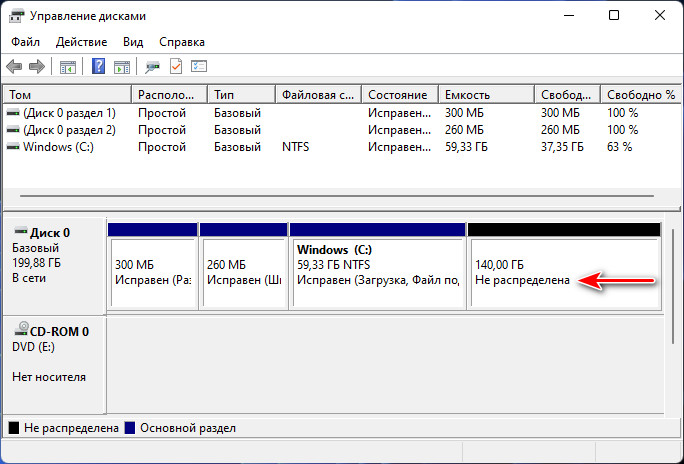Sort by the Свобод... column header
The image size is (684, 464).
568,95
